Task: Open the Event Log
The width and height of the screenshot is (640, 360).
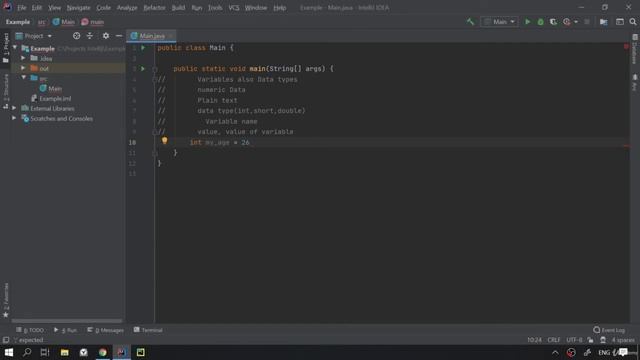Action: pyautogui.click(x=609, y=330)
